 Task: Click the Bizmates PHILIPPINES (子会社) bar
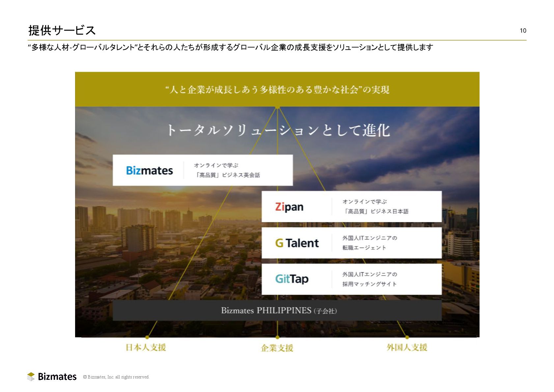(x=277, y=310)
